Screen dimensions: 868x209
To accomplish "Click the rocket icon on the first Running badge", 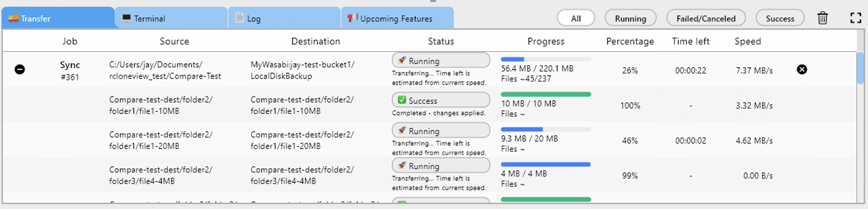I will [402, 61].
